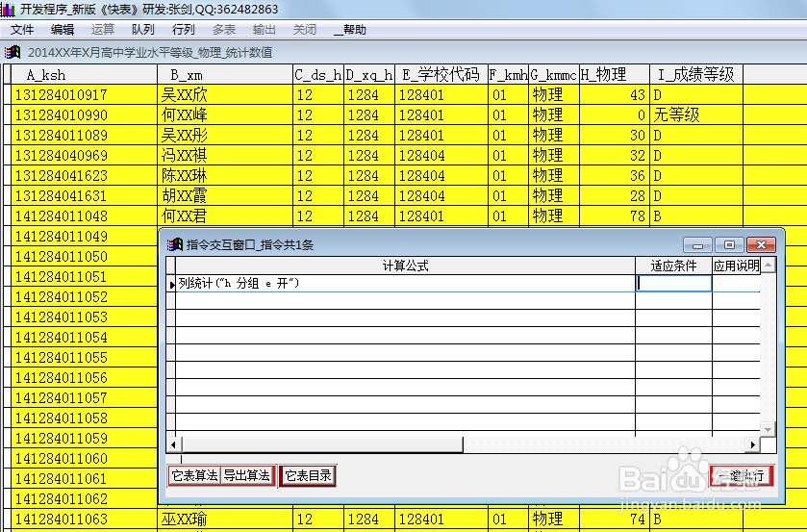
Task: Select name cell 吴XX欣
Action: 225,95
